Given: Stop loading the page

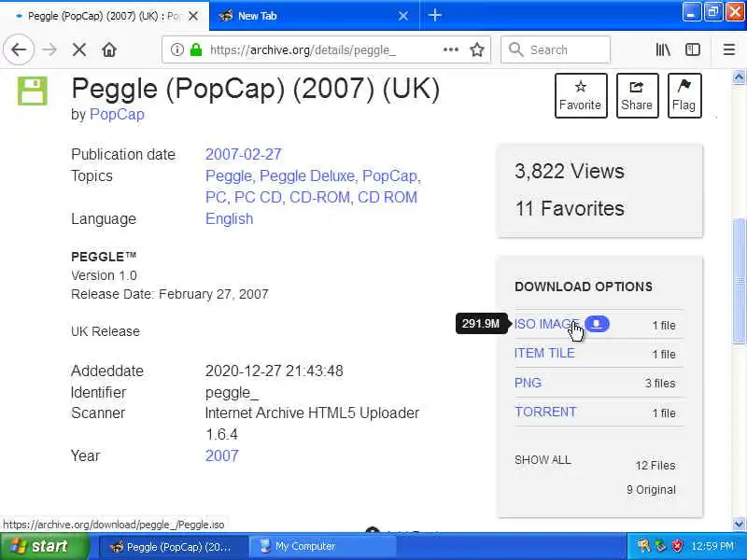Looking at the screenshot, I should pyautogui.click(x=79, y=49).
